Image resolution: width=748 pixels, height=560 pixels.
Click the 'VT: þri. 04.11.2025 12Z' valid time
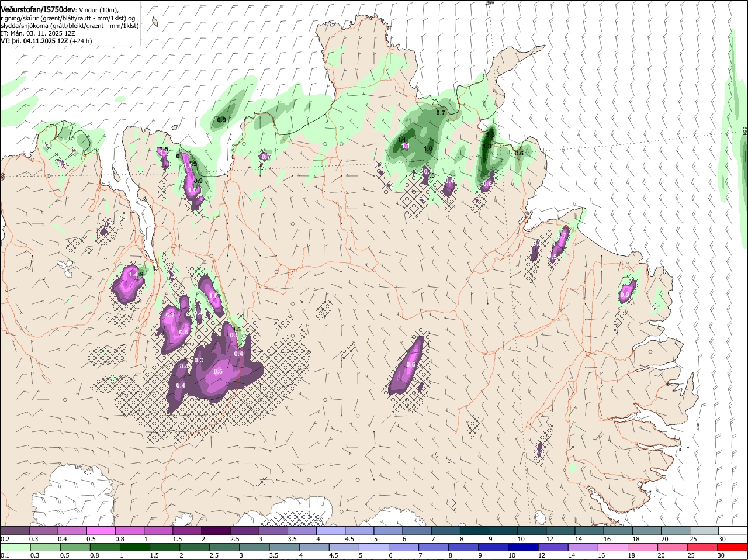click(34, 41)
